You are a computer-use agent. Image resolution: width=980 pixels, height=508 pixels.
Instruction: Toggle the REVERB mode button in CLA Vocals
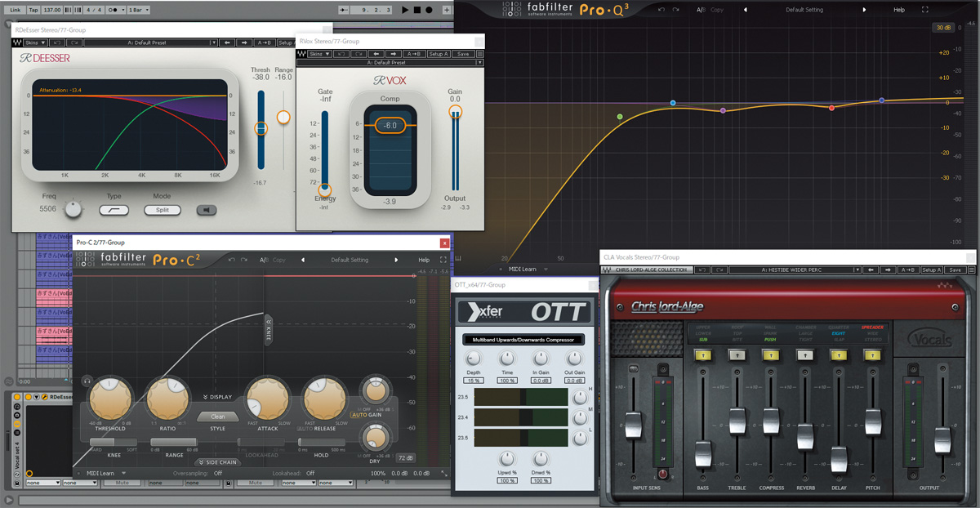click(805, 354)
